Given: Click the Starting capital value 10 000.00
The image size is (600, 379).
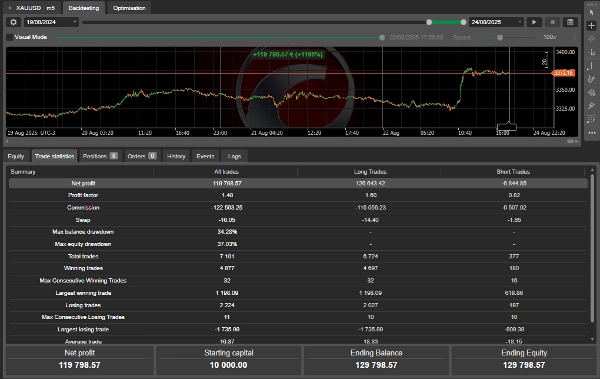Looking at the screenshot, I should point(228,366).
